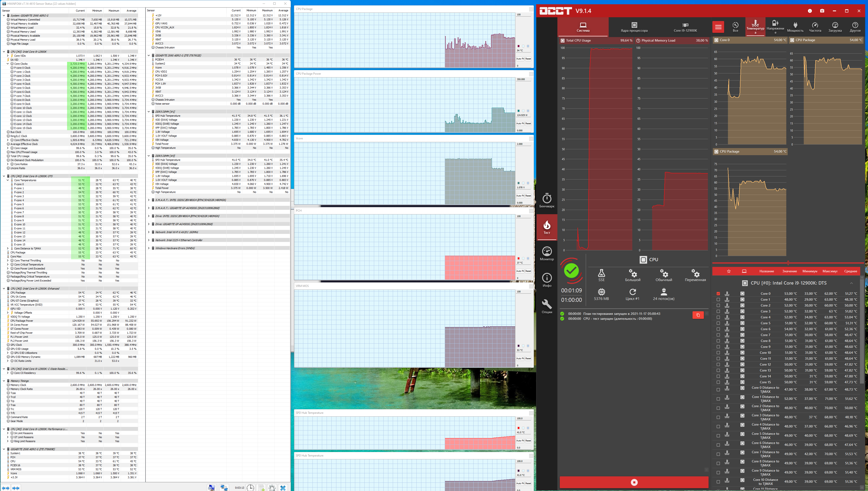
Task: Open HWiNFO sensor settings gear icon
Action: pyautogui.click(x=272, y=488)
